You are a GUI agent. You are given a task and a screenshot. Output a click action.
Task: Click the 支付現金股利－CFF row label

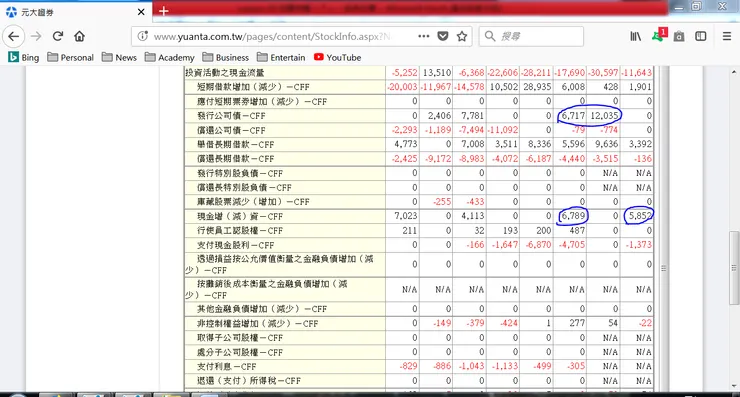click(235, 245)
